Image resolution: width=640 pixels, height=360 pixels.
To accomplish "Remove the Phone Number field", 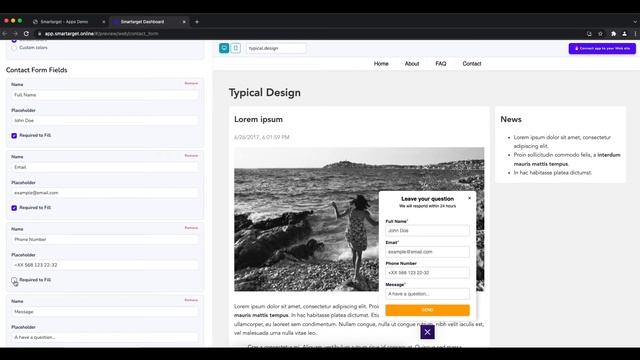I will click(x=191, y=228).
